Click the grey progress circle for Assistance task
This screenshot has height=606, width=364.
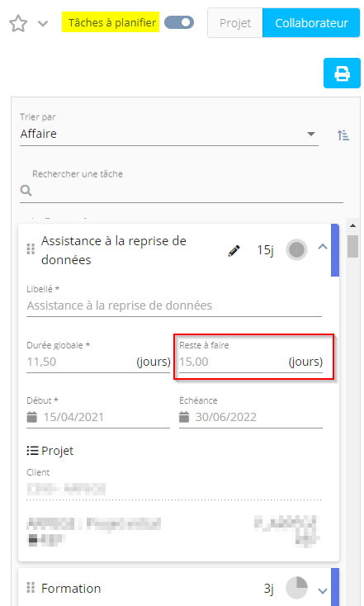[x=297, y=249]
